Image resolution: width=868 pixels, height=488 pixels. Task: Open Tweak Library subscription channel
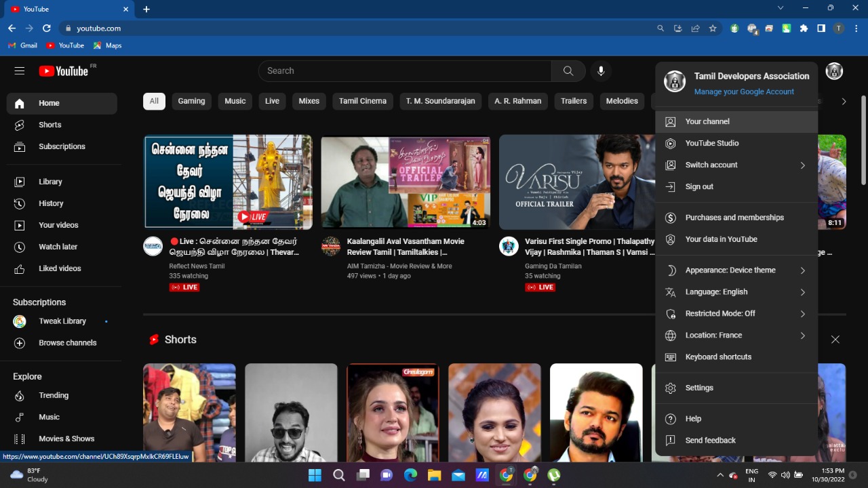tap(62, 321)
